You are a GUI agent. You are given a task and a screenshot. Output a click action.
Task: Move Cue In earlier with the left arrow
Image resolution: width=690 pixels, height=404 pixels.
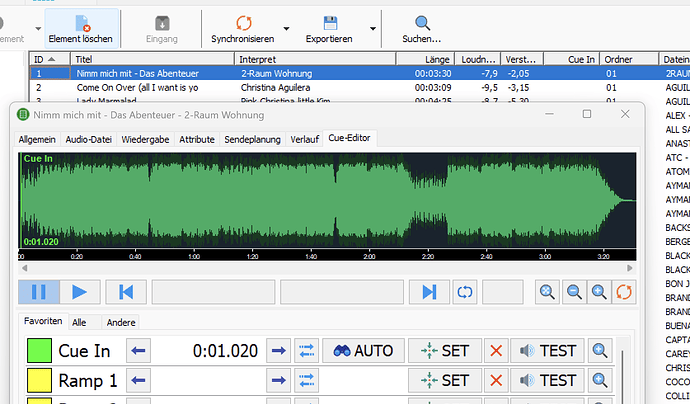point(138,350)
